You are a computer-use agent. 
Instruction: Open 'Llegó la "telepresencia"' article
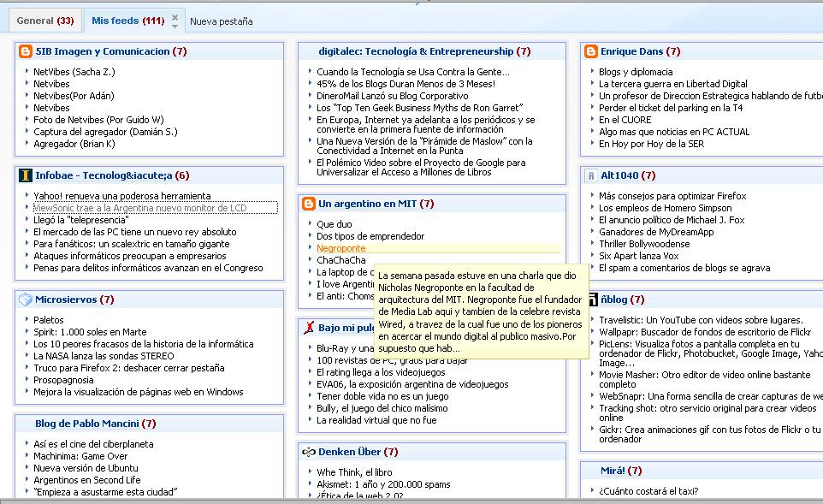point(81,220)
